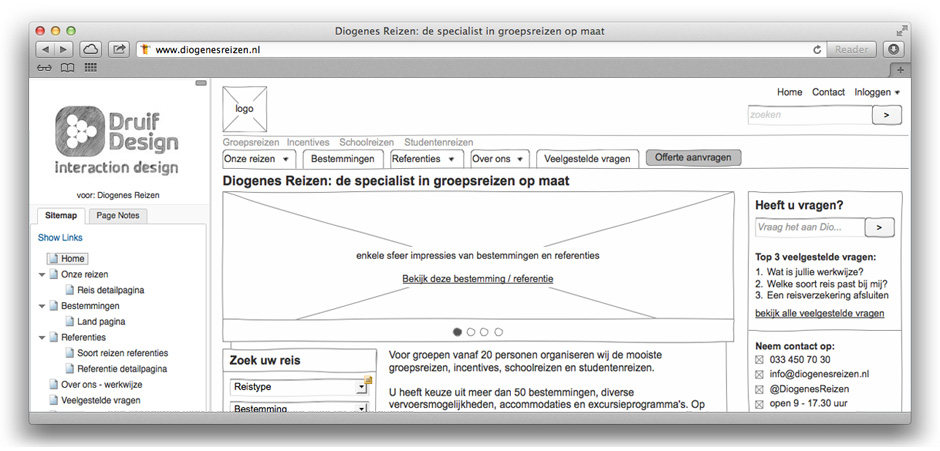Select the third carousel dot

click(484, 332)
